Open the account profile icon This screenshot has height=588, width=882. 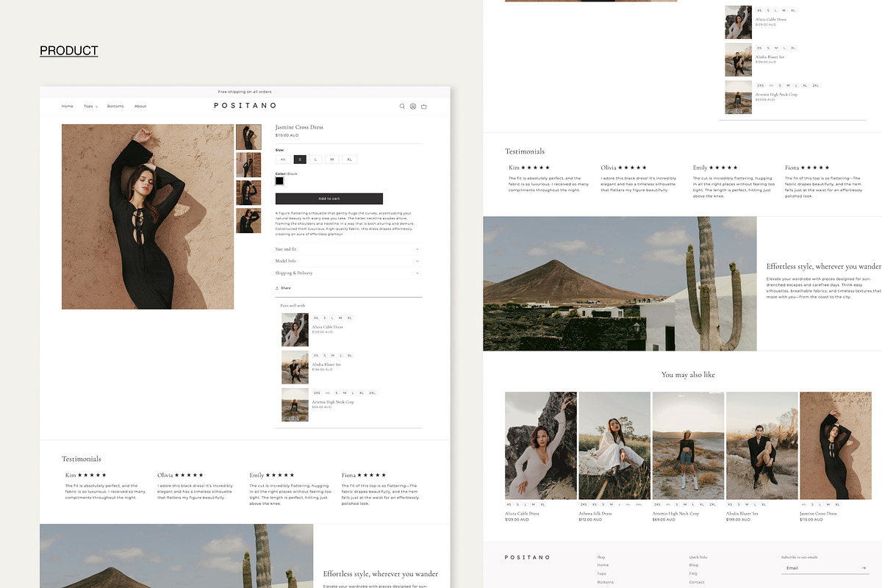(x=413, y=107)
